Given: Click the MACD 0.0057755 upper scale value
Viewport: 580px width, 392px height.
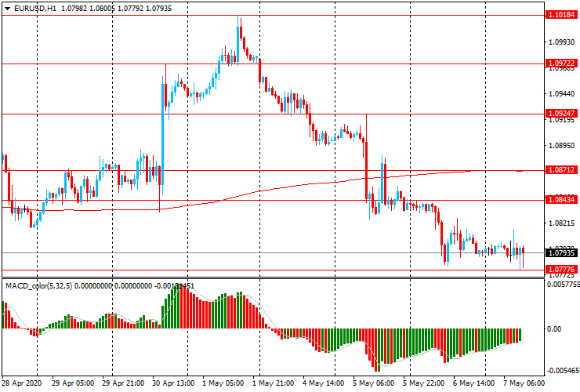Looking at the screenshot, I should point(564,285).
